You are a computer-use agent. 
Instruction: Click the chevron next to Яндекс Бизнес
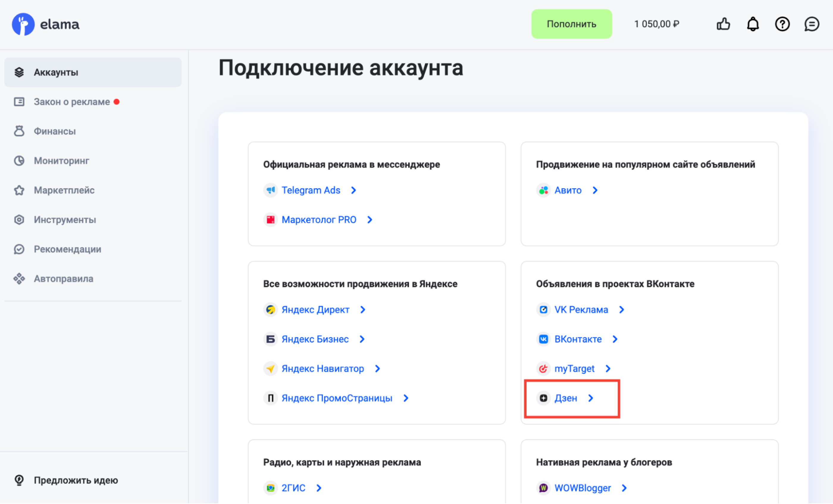[362, 339]
